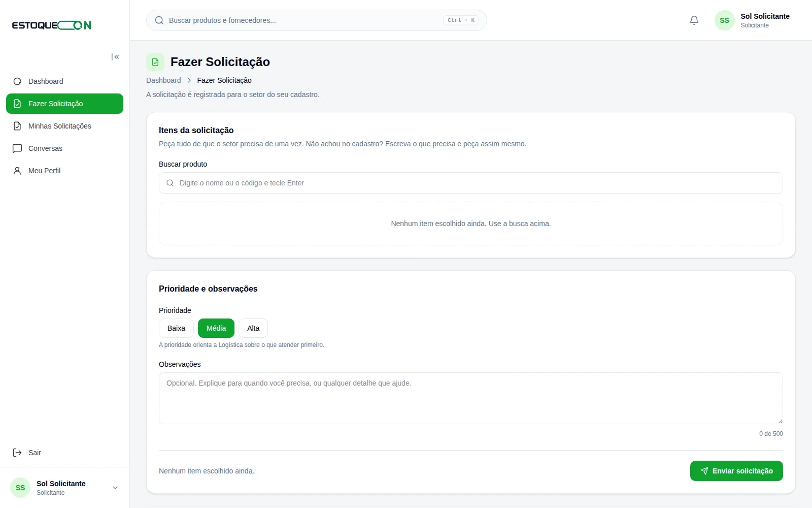
Task: Select Alta priority
Action: 253,328
